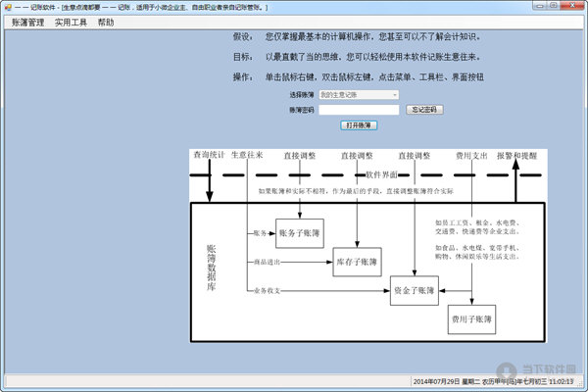This screenshot has height=392, width=588.
Task: Click the 账簿密码 password input field
Action: [x=359, y=110]
